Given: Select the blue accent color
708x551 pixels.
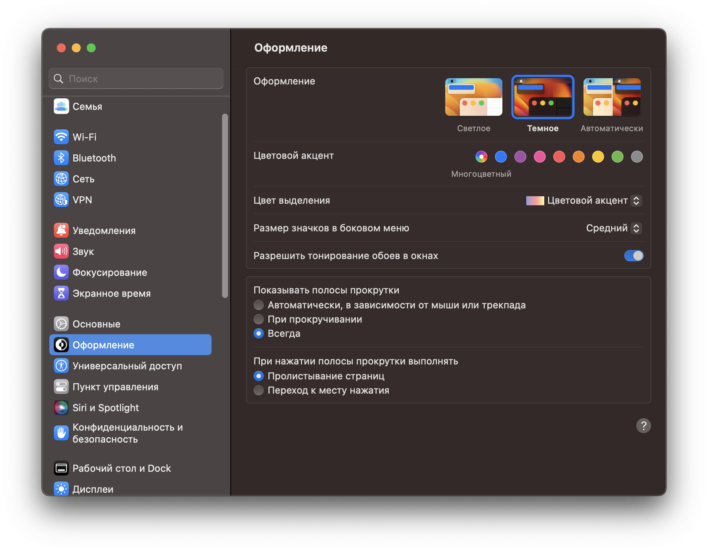Looking at the screenshot, I should click(x=501, y=157).
